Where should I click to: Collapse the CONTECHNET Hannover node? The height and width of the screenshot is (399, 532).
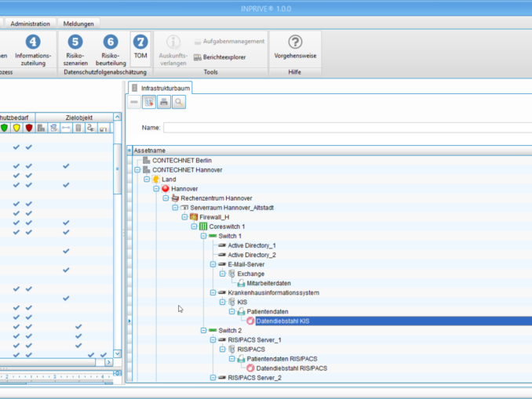(x=137, y=170)
